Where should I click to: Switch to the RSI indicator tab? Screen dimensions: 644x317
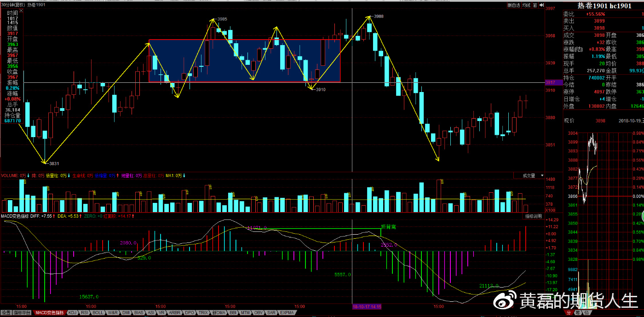[x=85, y=313]
